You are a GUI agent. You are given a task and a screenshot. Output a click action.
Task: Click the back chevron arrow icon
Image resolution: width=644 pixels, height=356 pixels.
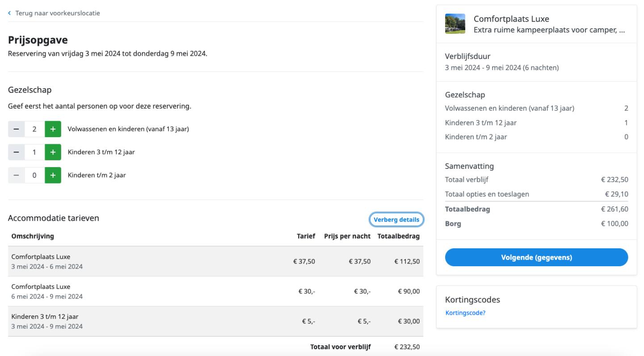9,13
